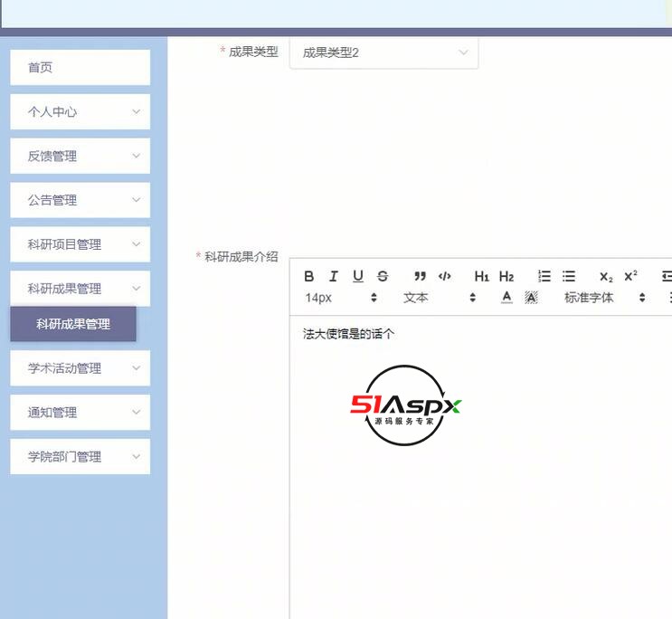This screenshot has height=619, width=672.
Task: Expand the 个人中心 menu
Action: point(80,111)
